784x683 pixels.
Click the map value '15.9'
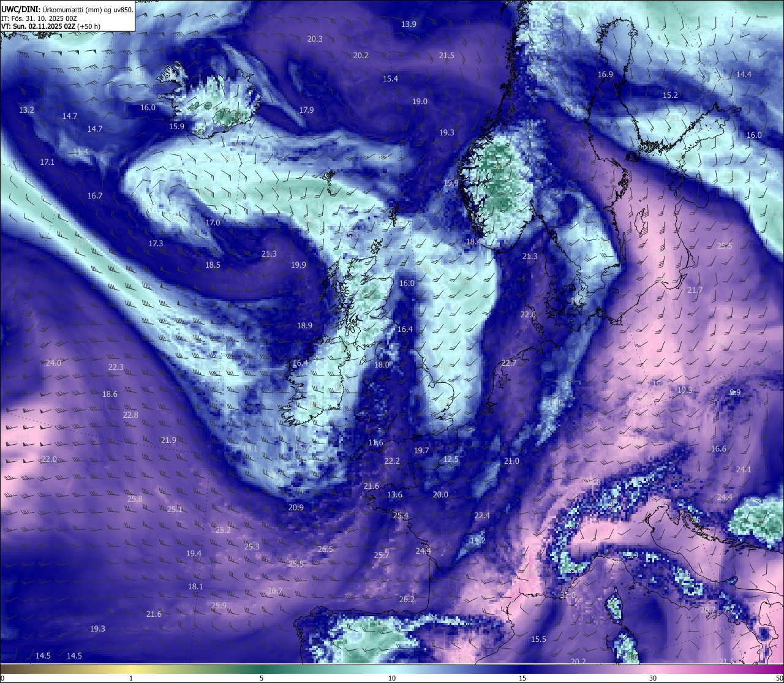(x=176, y=126)
